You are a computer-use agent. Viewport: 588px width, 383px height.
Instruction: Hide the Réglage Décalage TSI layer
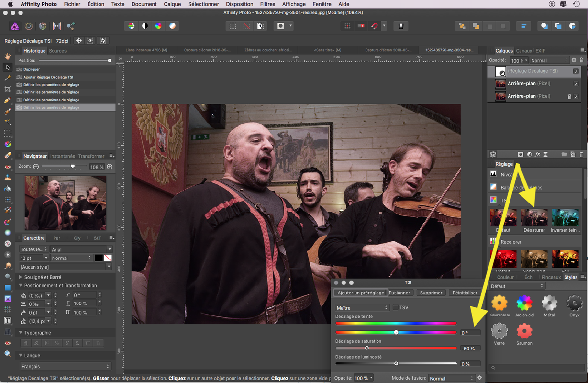[576, 71]
